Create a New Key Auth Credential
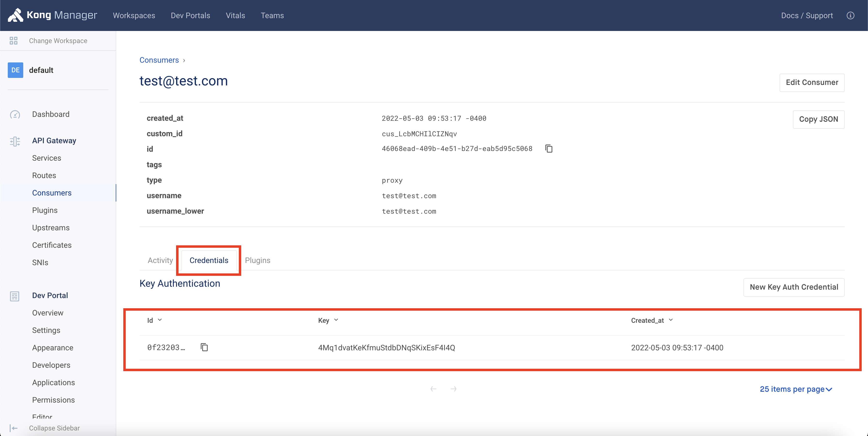Image resolution: width=868 pixels, height=436 pixels. 794,287
